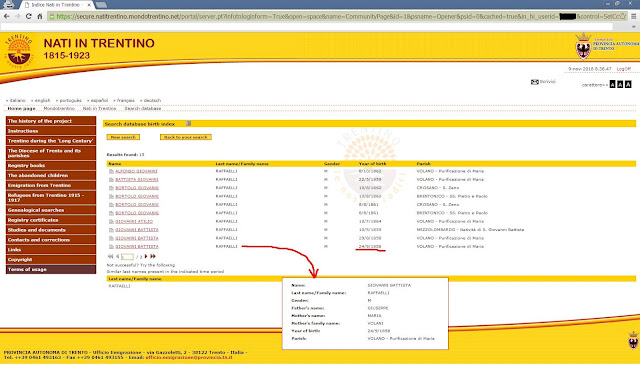640x365 pixels.
Task: Go to Home page in navigation bar
Action: pos(21,109)
